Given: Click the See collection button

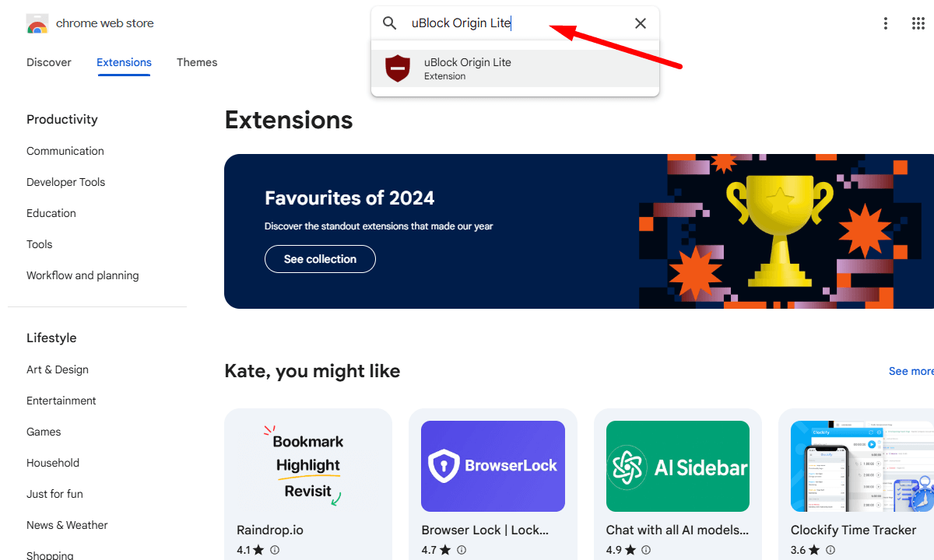Looking at the screenshot, I should pos(320,258).
